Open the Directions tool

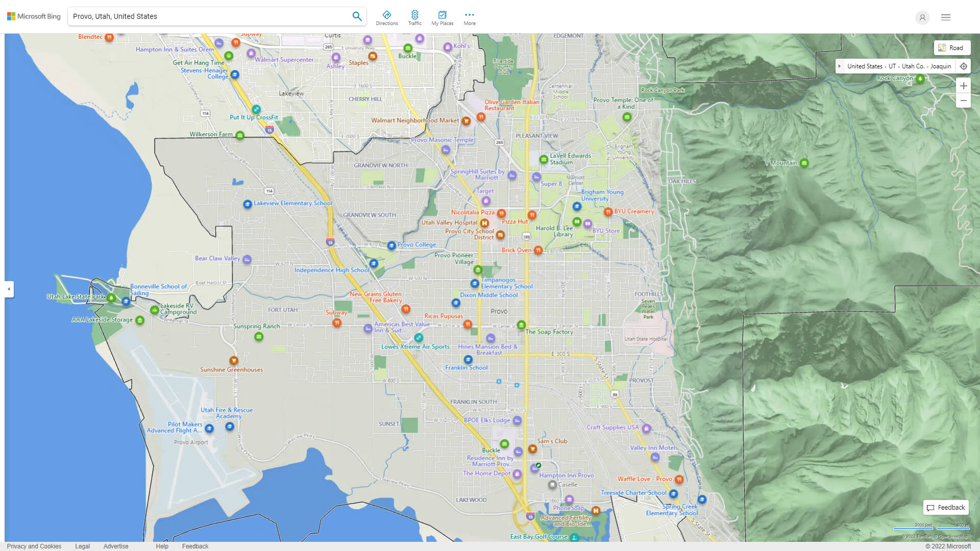click(387, 17)
